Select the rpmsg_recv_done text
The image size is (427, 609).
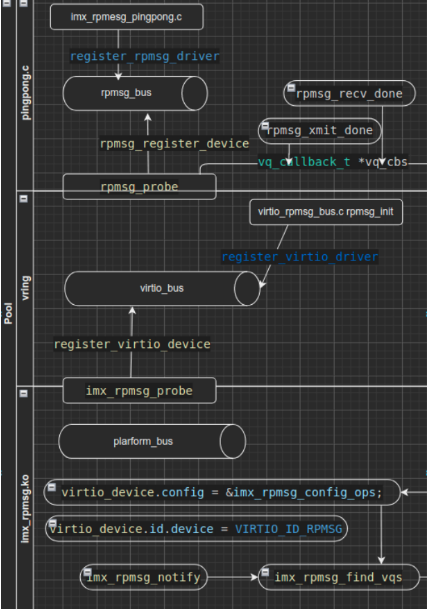click(349, 94)
